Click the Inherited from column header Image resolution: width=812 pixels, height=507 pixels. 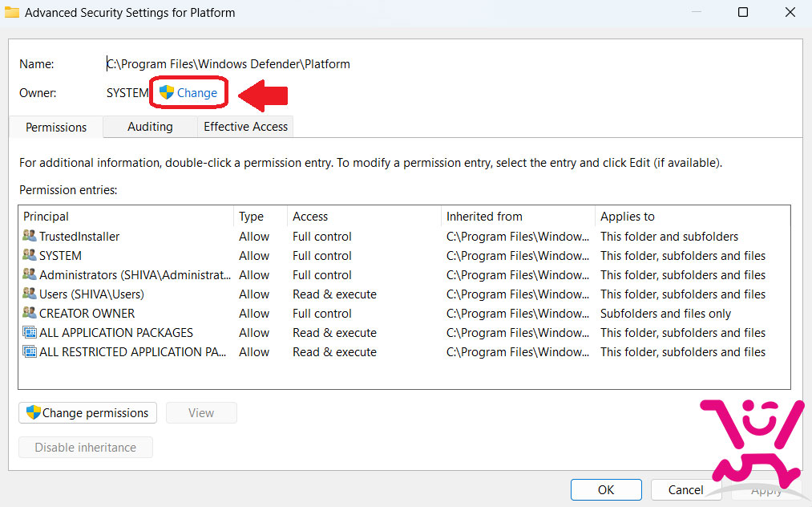coord(518,216)
